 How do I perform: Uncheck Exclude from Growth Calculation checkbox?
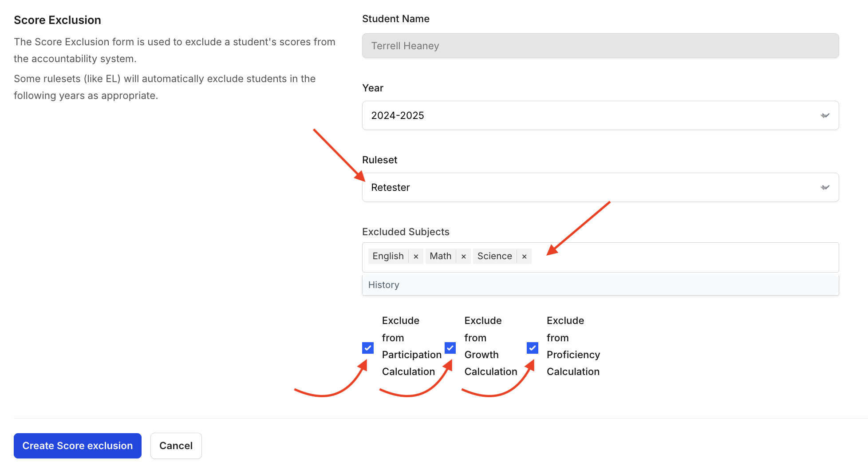coord(450,348)
